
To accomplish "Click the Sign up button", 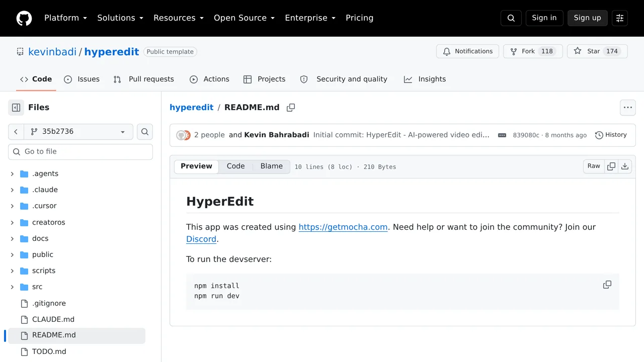I will (x=588, y=18).
